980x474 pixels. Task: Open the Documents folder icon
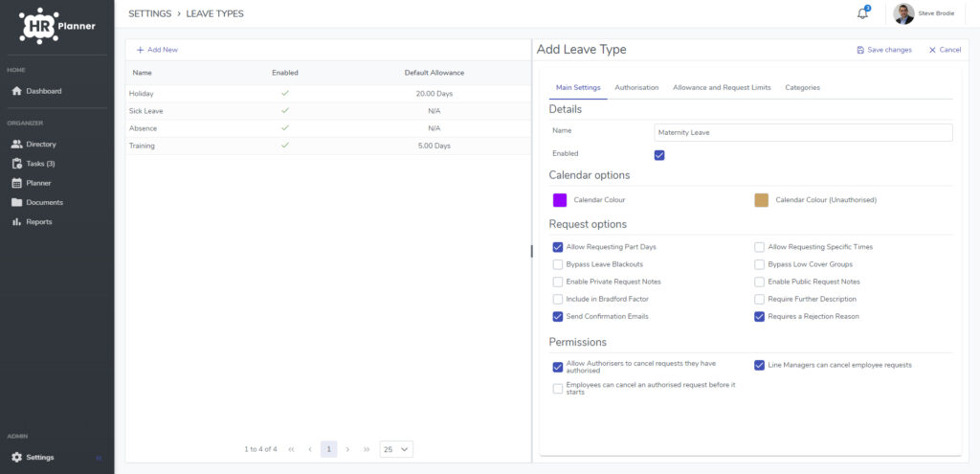pos(17,203)
